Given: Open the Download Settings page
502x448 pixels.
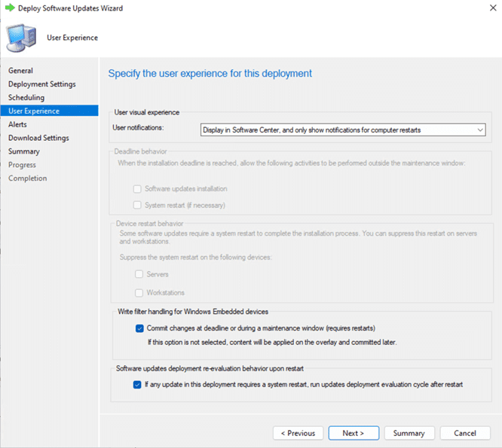Looking at the screenshot, I should [x=38, y=138].
